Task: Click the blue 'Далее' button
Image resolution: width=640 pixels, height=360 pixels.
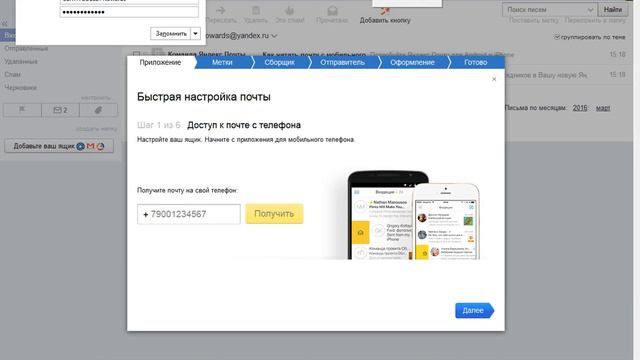Action: click(x=474, y=311)
